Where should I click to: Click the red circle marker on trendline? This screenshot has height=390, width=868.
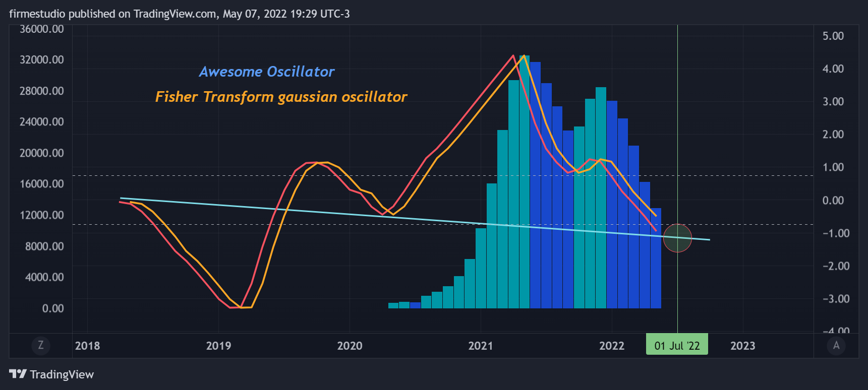(x=677, y=238)
